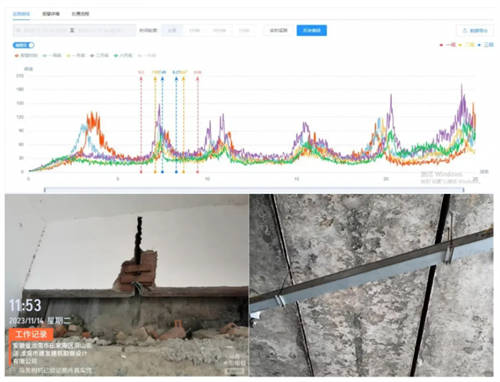The image size is (500, 382).
Task: Click the first blue threshold marker arrow
Action: coord(162,79)
